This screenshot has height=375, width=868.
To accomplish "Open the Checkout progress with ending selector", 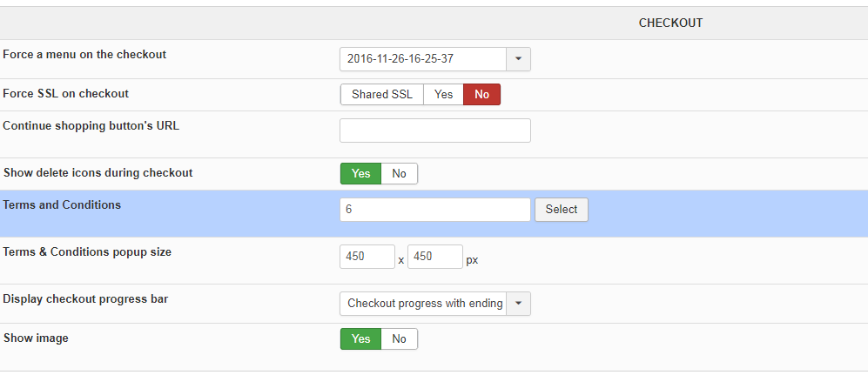I will tap(423, 304).
